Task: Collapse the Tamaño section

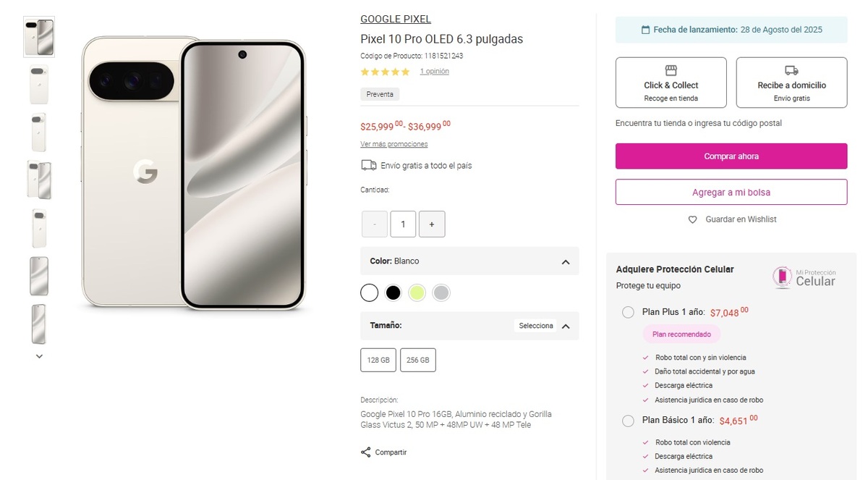Action: pyautogui.click(x=566, y=327)
